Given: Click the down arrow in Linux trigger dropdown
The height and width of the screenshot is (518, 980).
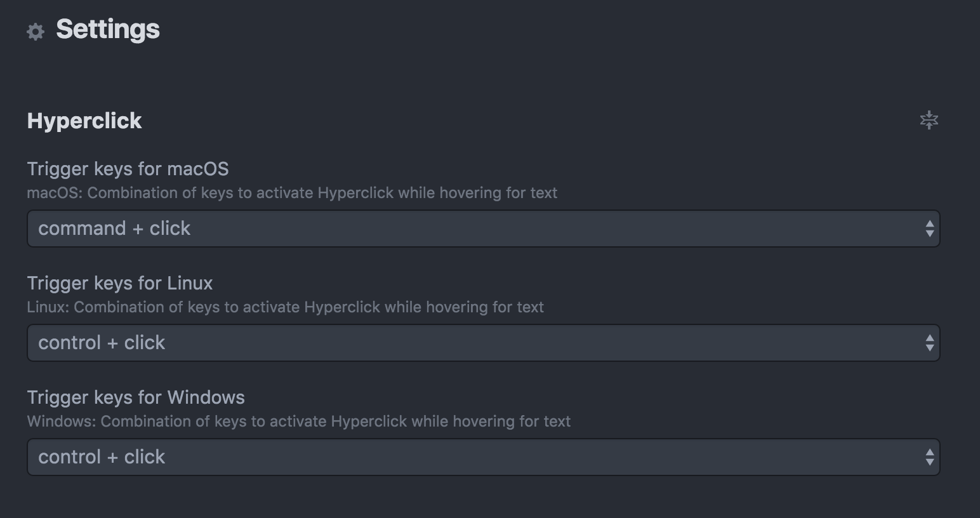Looking at the screenshot, I should coord(930,348).
